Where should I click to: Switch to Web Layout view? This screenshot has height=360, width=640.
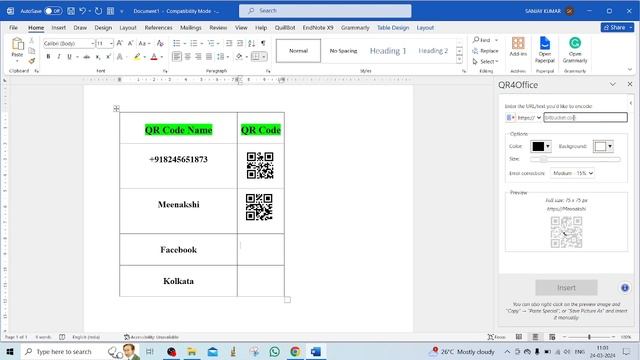click(552, 337)
